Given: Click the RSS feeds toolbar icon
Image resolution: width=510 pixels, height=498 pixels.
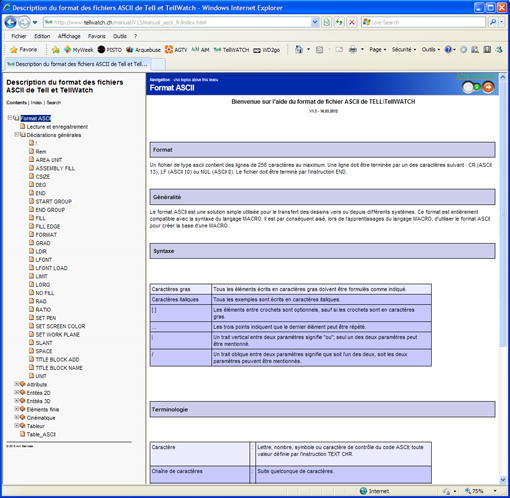Looking at the screenshot, I should click(319, 50).
